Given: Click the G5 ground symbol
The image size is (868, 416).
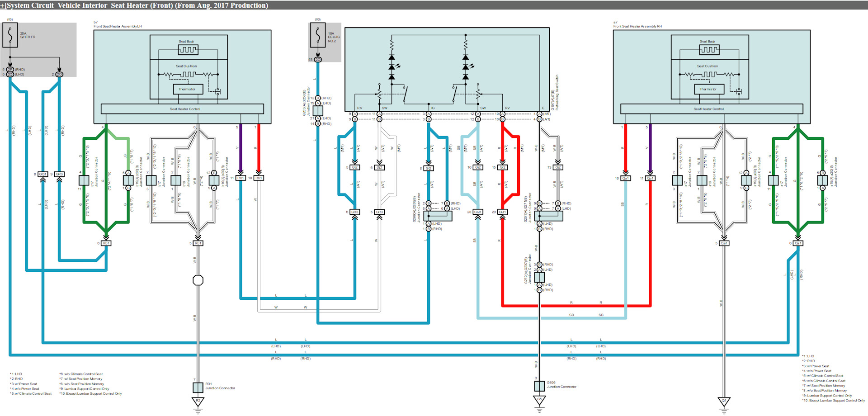Looking at the screenshot, I should pyautogui.click(x=539, y=401).
